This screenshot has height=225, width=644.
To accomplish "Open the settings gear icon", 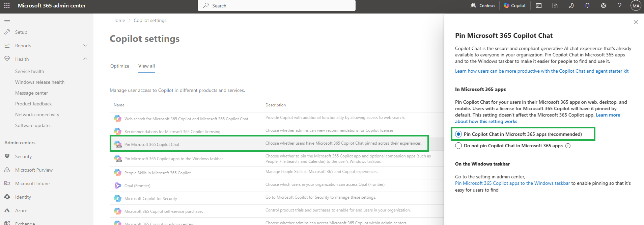I will (x=604, y=5).
